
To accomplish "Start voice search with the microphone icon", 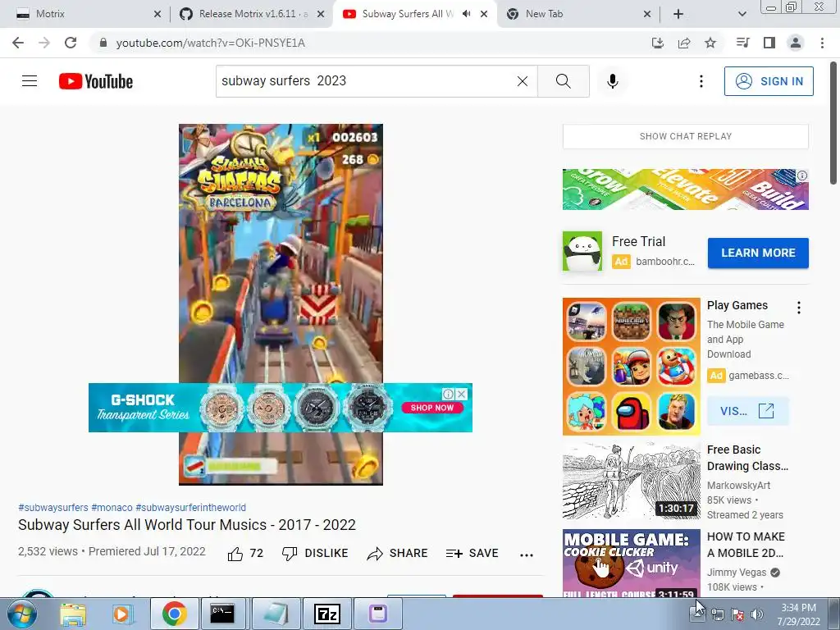I will (613, 81).
